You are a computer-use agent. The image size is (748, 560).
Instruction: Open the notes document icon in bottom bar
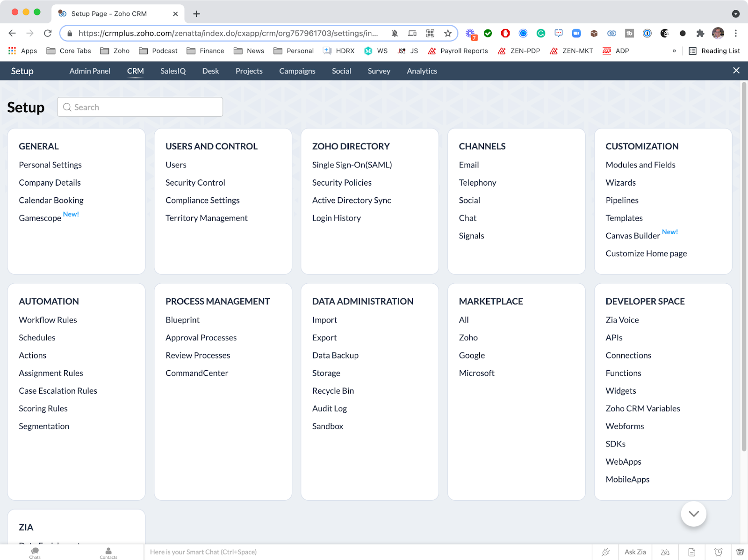pos(692,552)
